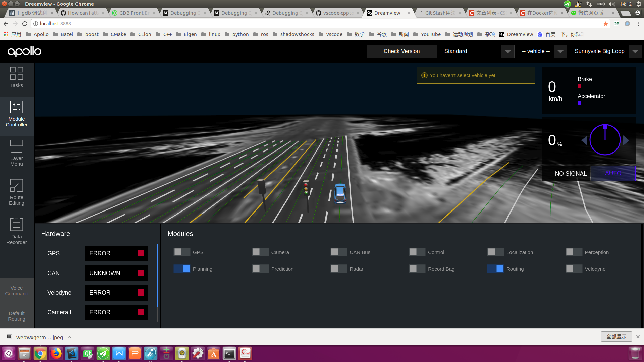This screenshot has height=362, width=644.
Task: Click the Check Version button
Action: [401, 51]
